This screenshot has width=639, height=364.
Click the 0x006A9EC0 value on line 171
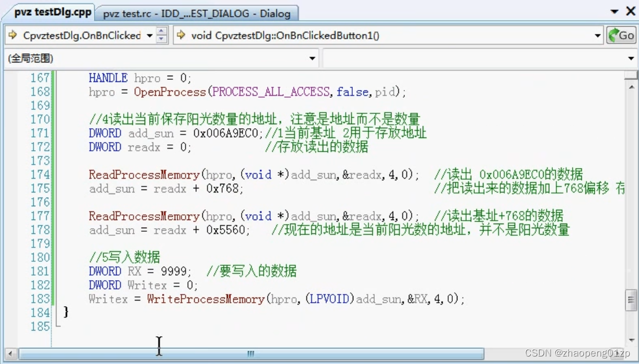pos(226,133)
